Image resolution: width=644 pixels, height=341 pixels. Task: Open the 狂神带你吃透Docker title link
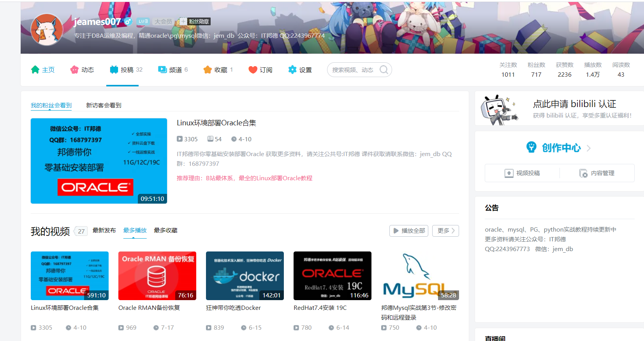(233, 308)
